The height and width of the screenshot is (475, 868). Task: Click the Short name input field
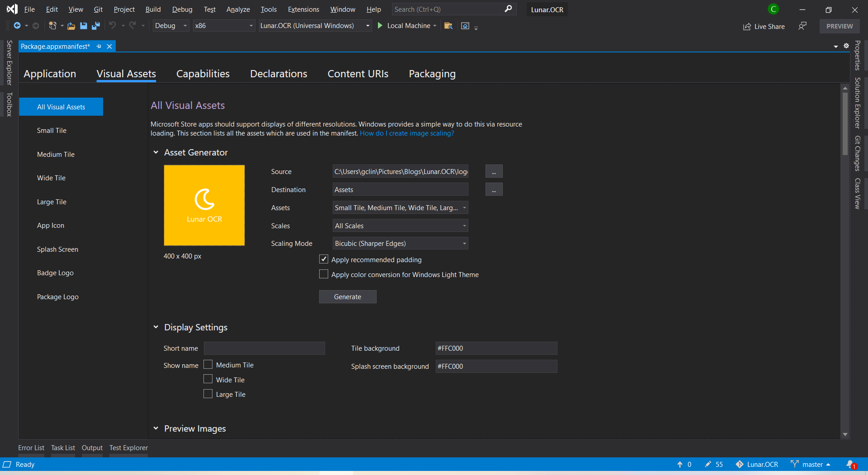(x=264, y=348)
